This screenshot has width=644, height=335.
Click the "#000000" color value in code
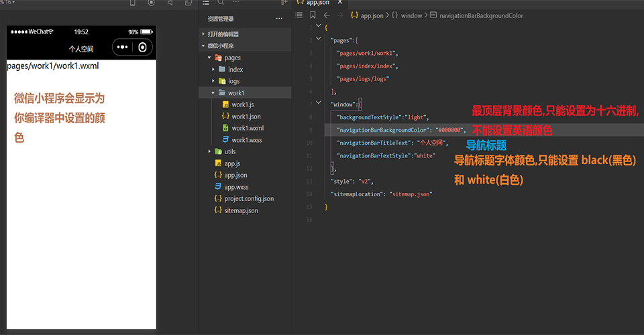(x=449, y=130)
